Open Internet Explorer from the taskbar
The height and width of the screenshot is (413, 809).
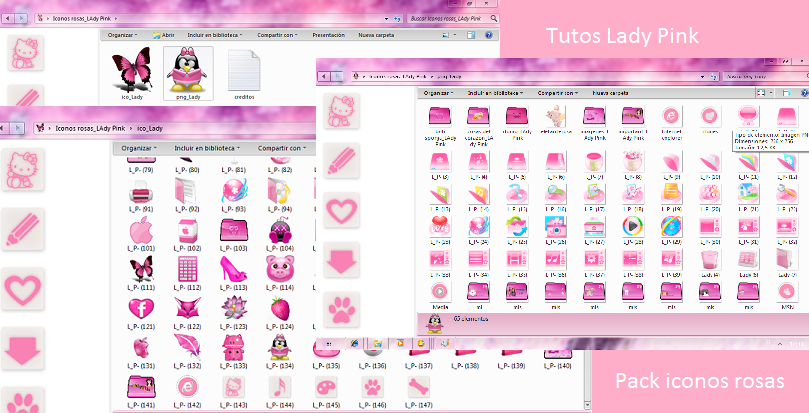[x=354, y=343]
